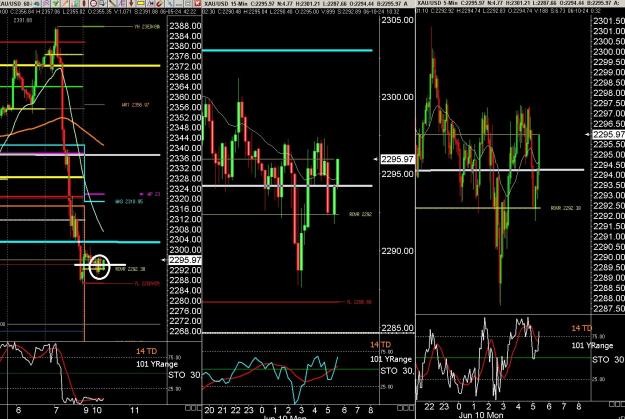Image resolution: width=625 pixels, height=419 pixels.
Task: Click hour 8 on the 5-min time axis
Action: (579, 407)
